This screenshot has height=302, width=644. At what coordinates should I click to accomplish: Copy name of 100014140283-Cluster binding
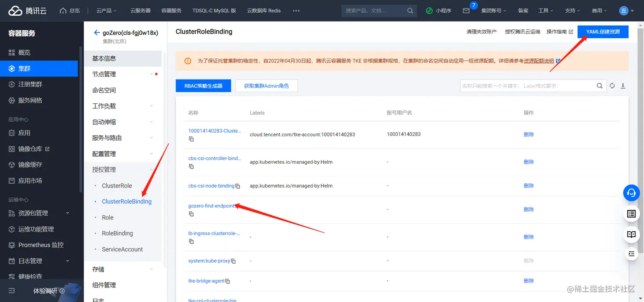click(191, 139)
